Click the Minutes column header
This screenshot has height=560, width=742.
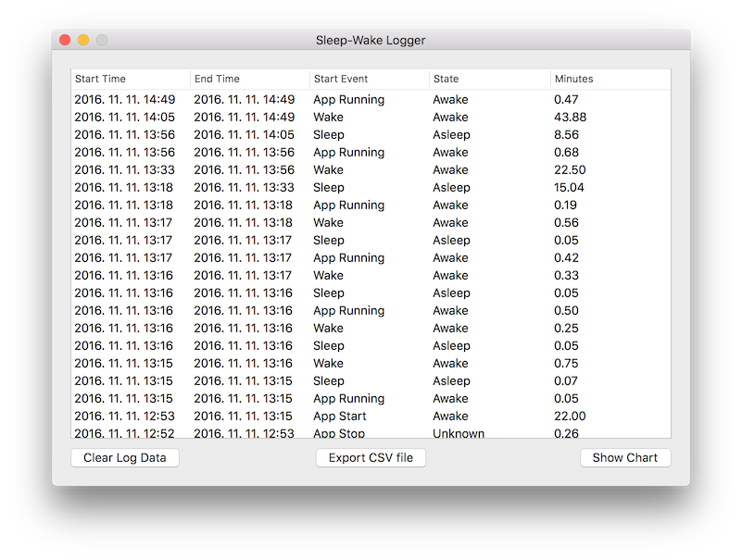610,79
